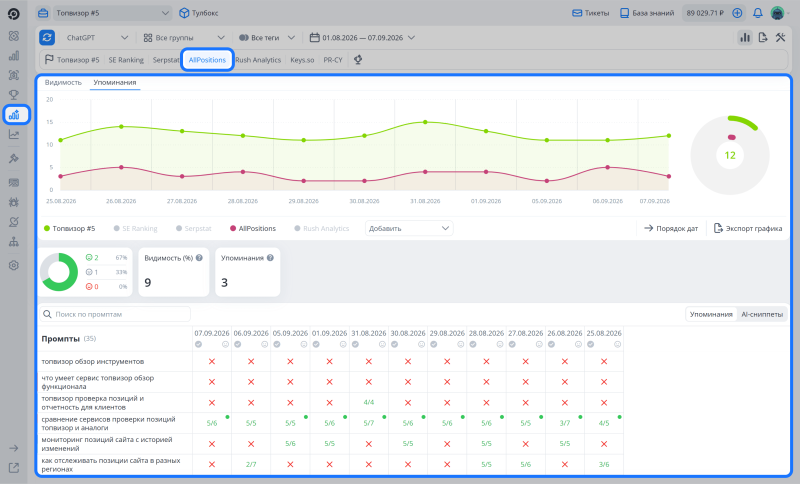Click the check icon under 07.09.2026 column
800x484 pixels.
tap(198, 345)
